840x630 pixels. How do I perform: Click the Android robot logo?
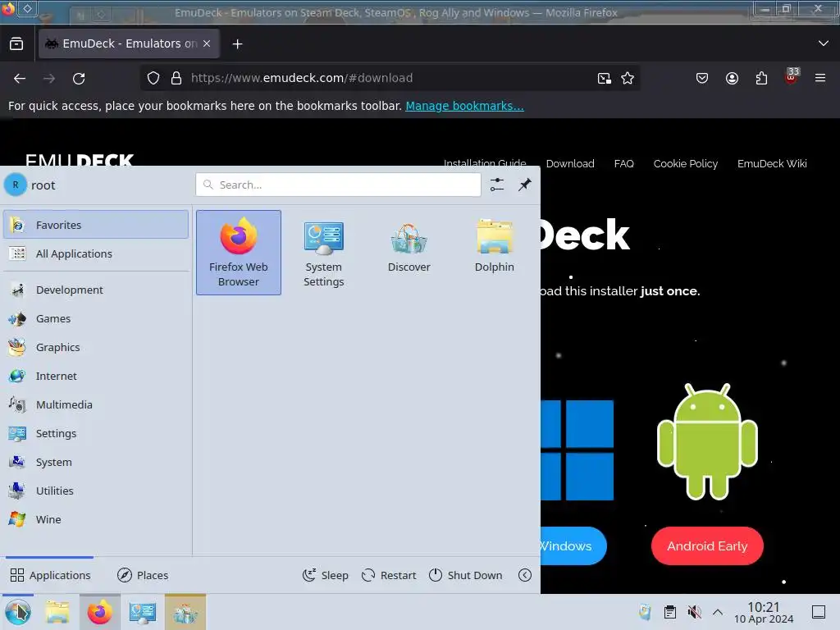pyautogui.click(x=707, y=441)
